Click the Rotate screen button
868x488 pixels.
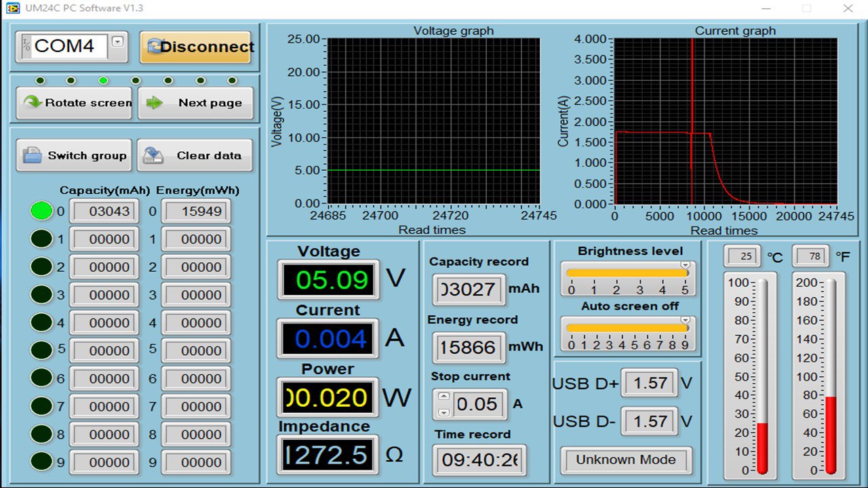[74, 103]
